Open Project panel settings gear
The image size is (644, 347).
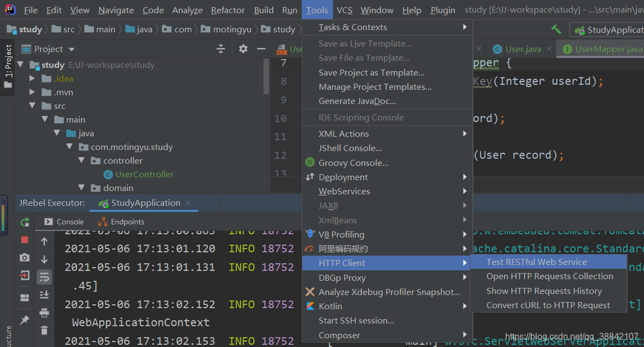pos(243,49)
